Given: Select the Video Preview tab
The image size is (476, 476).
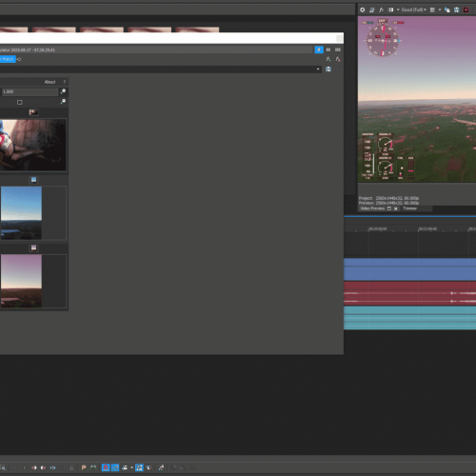Looking at the screenshot, I should point(372,208).
